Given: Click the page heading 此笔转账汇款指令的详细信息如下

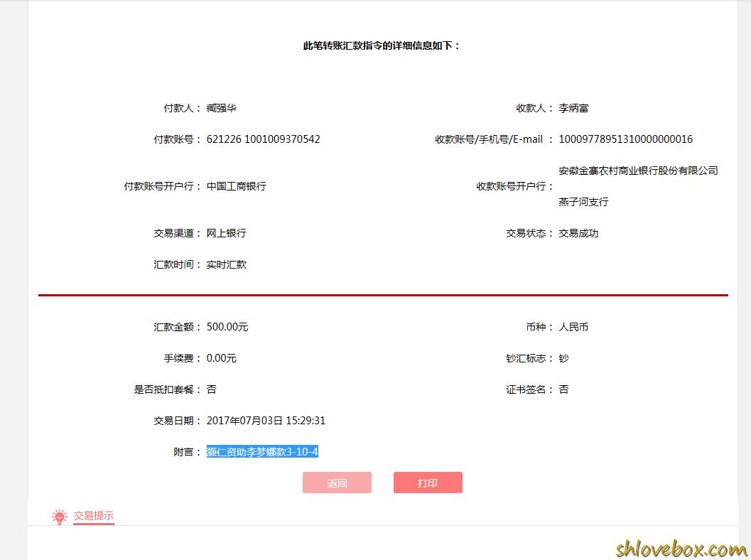Looking at the screenshot, I should (382, 46).
